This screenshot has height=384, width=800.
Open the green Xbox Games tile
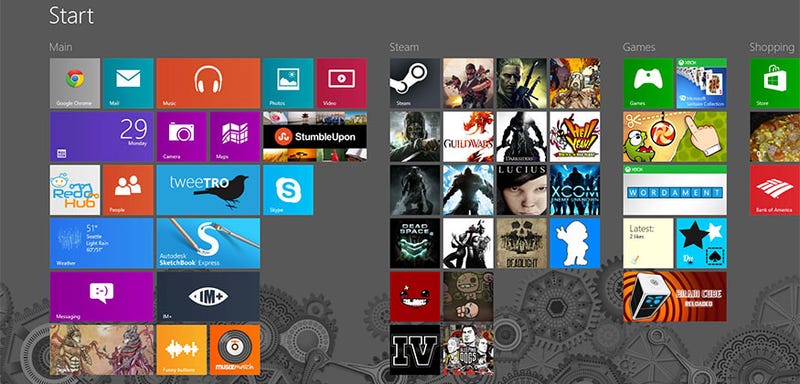648,83
